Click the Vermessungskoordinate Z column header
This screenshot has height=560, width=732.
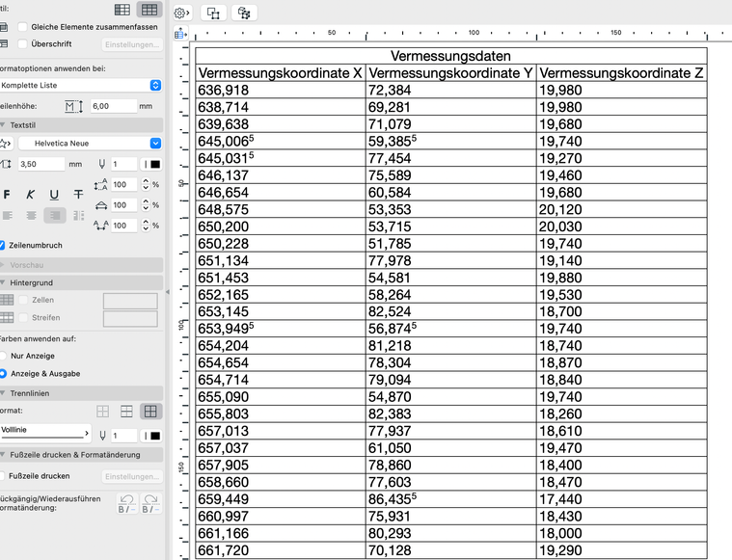point(621,73)
